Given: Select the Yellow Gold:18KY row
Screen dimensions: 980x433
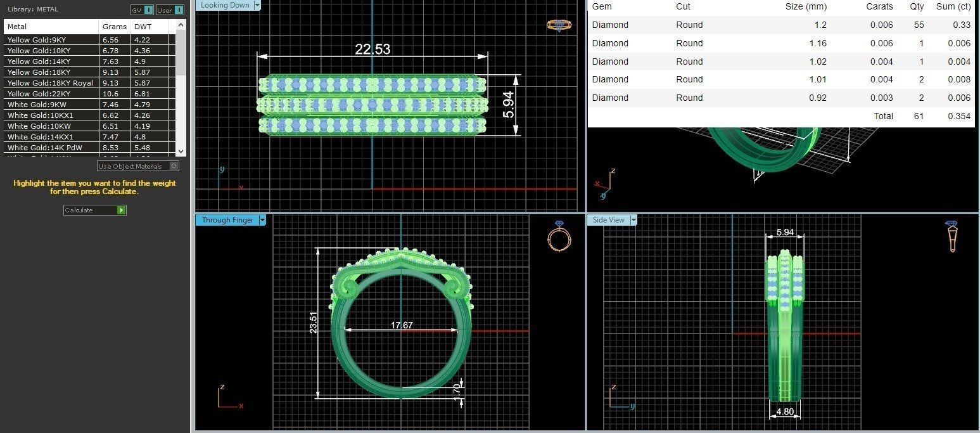Looking at the screenshot, I should tap(89, 72).
